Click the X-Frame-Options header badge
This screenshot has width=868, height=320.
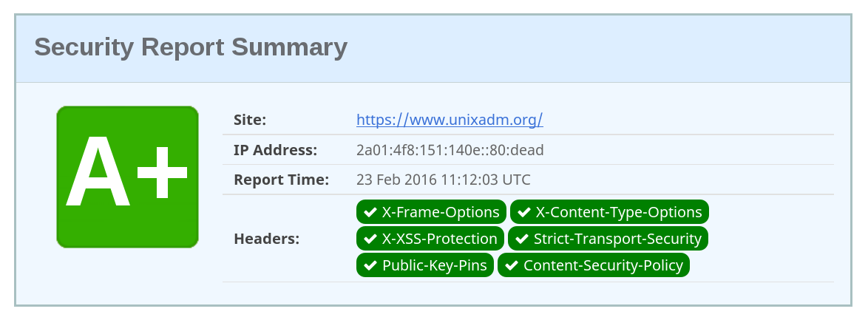(431, 212)
